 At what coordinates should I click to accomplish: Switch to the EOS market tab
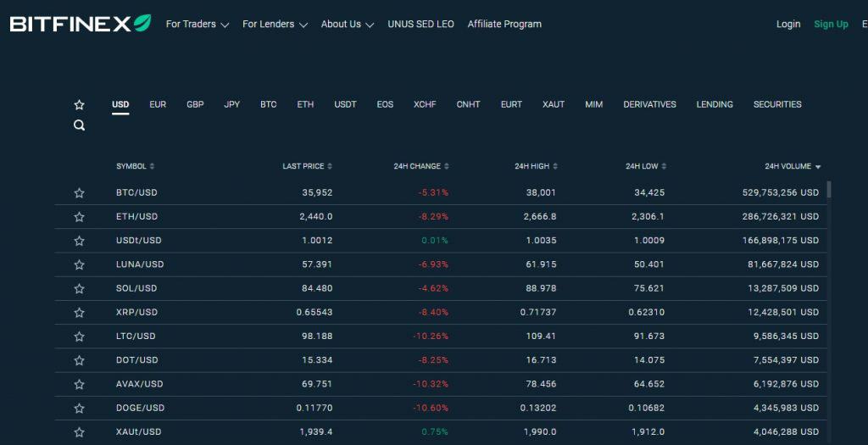coord(386,104)
